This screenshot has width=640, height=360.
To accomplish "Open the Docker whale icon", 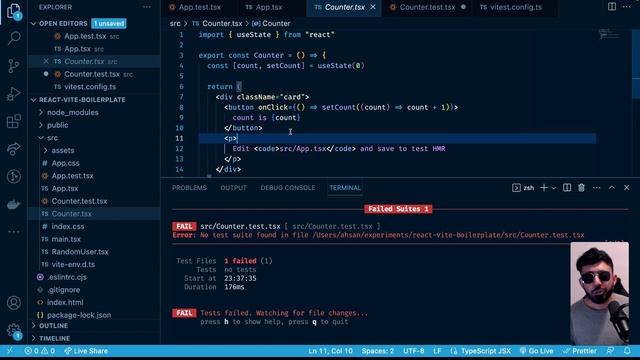I will 13,204.
